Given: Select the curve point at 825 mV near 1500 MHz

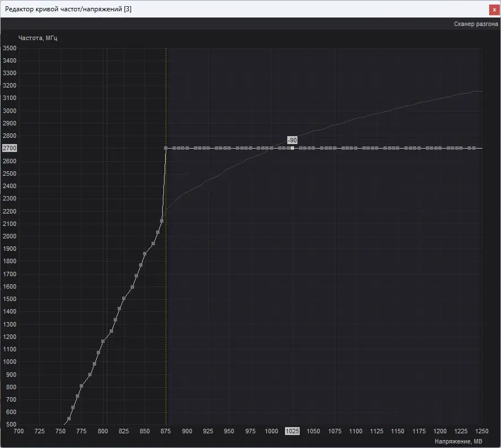Looking at the screenshot, I should coord(124,298).
